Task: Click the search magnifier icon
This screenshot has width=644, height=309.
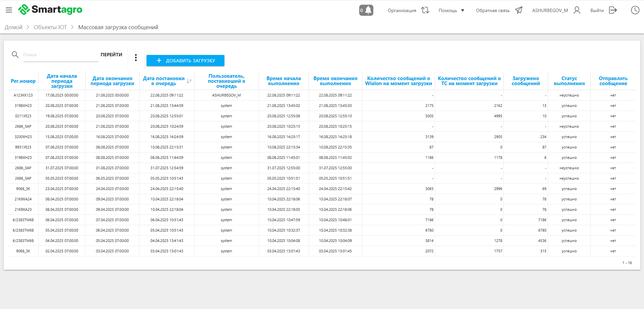Action: coord(15,55)
